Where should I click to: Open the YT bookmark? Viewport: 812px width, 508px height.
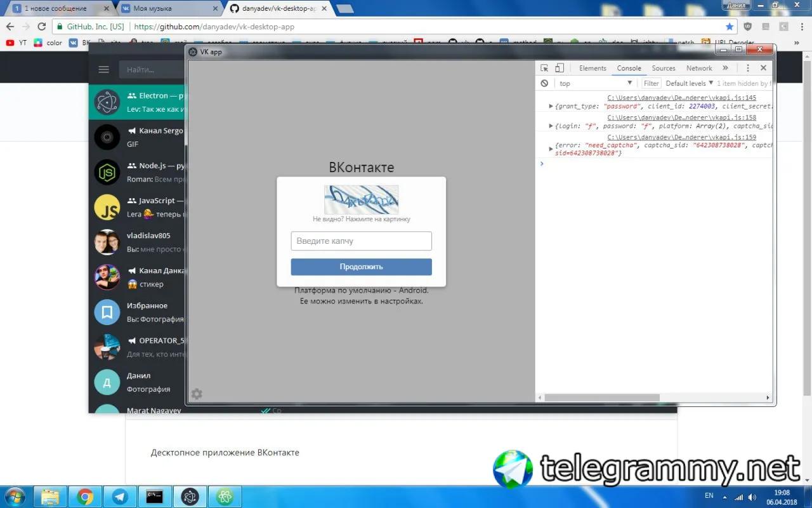click(16, 43)
